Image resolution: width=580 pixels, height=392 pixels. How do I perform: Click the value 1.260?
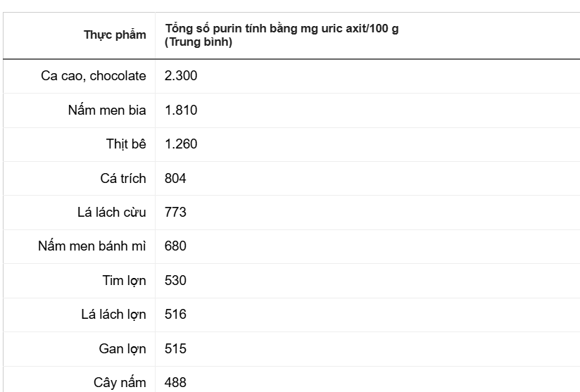tap(181, 144)
